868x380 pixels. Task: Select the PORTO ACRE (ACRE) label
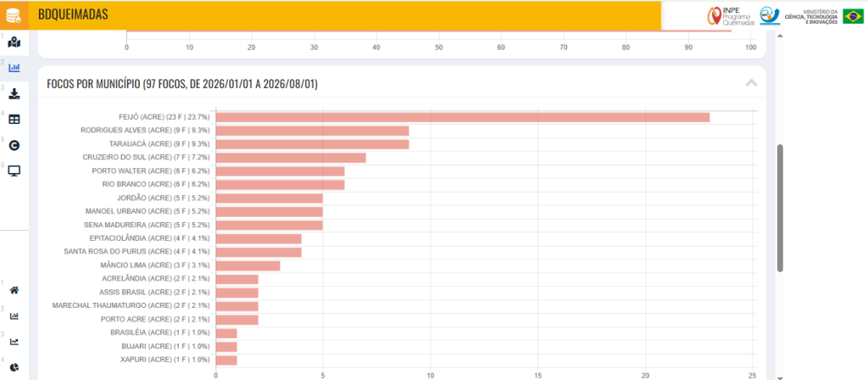(156, 320)
